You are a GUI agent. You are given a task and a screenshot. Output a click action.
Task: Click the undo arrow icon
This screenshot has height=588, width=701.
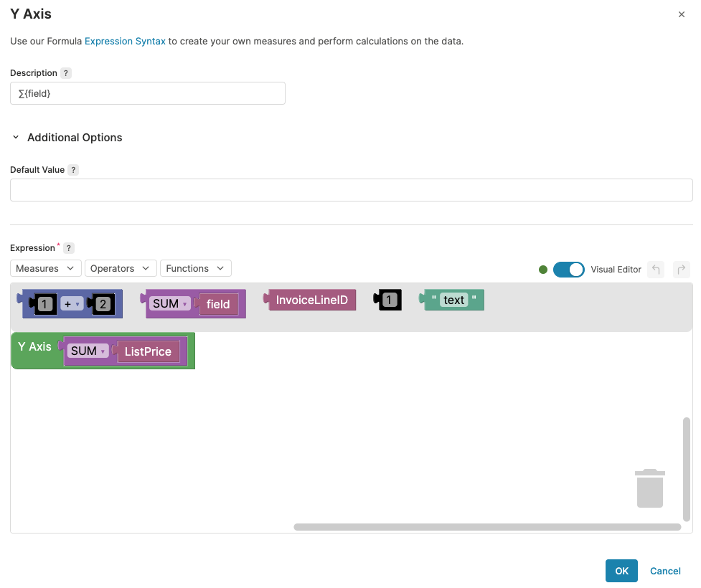(656, 270)
